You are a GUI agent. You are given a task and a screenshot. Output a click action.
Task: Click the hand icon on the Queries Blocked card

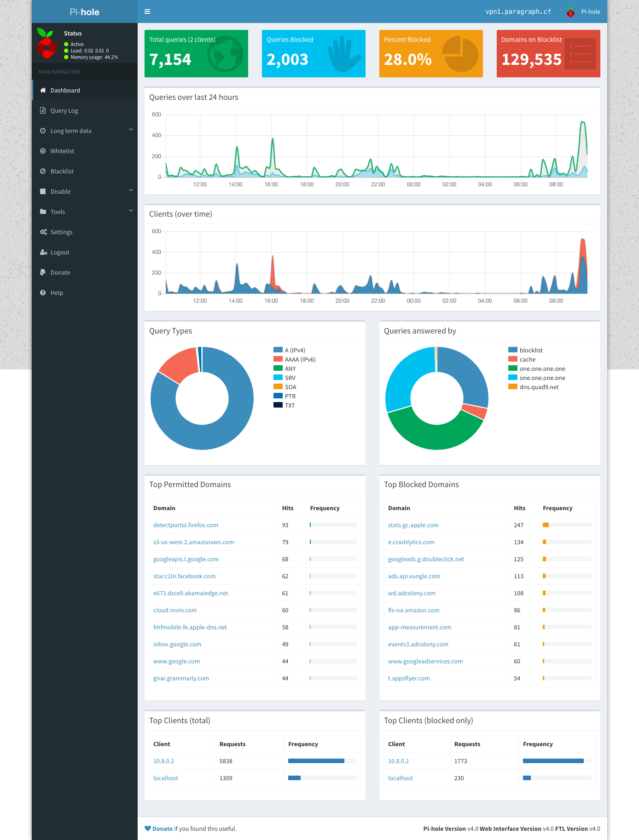(343, 54)
